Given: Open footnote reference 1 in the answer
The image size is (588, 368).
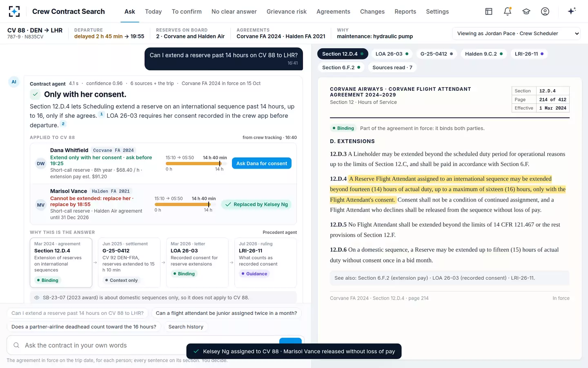Looking at the screenshot, I should (x=102, y=114).
